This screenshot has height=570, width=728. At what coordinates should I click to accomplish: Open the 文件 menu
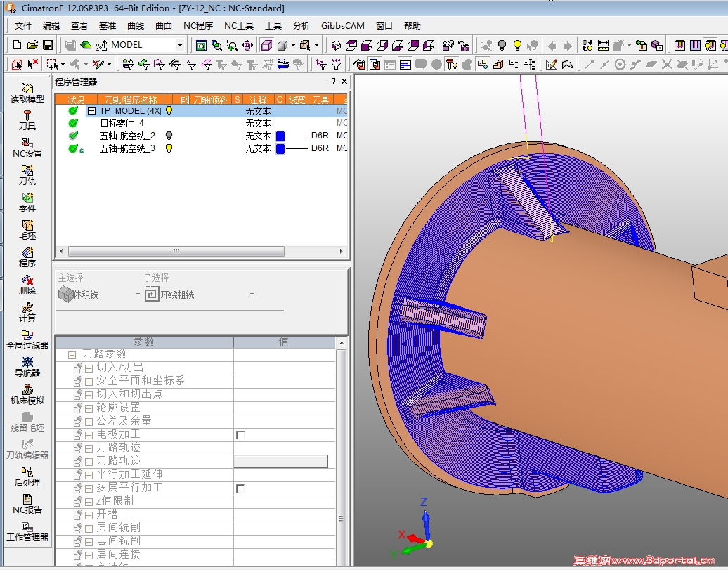(22, 25)
